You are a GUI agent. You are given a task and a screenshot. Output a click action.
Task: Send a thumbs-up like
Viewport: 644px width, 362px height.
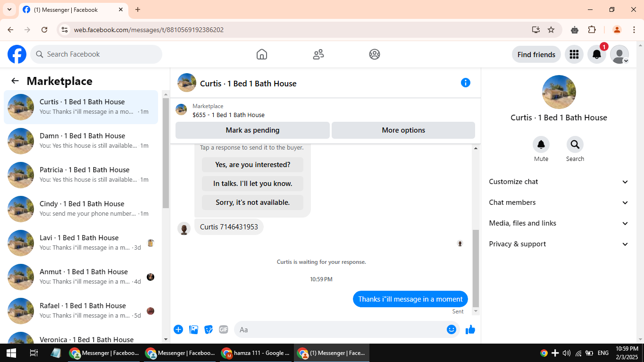(470, 329)
